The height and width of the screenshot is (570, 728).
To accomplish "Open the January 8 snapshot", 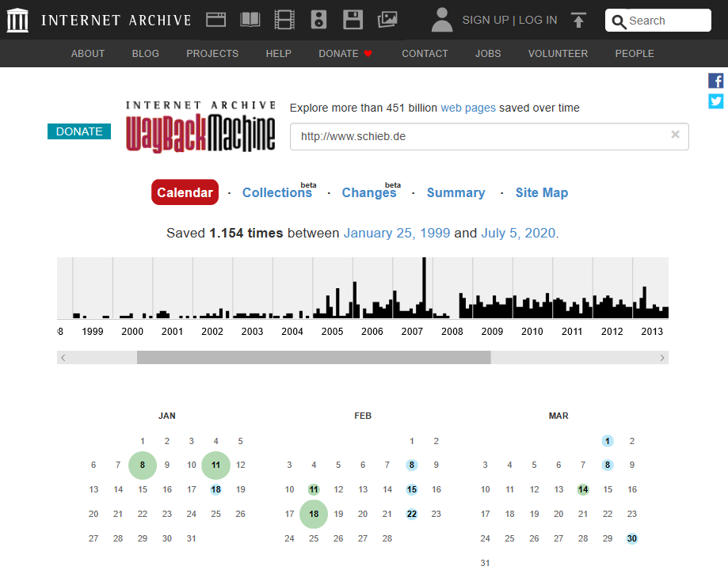I will [x=143, y=465].
